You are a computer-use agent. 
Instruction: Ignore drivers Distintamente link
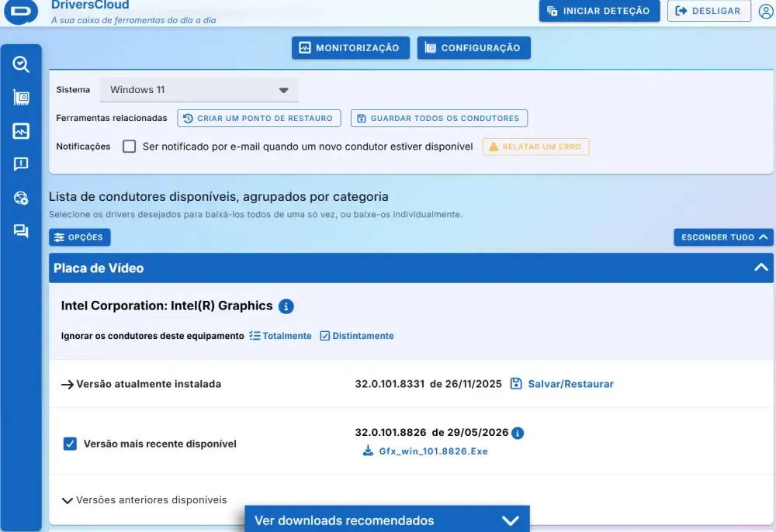pyautogui.click(x=357, y=336)
